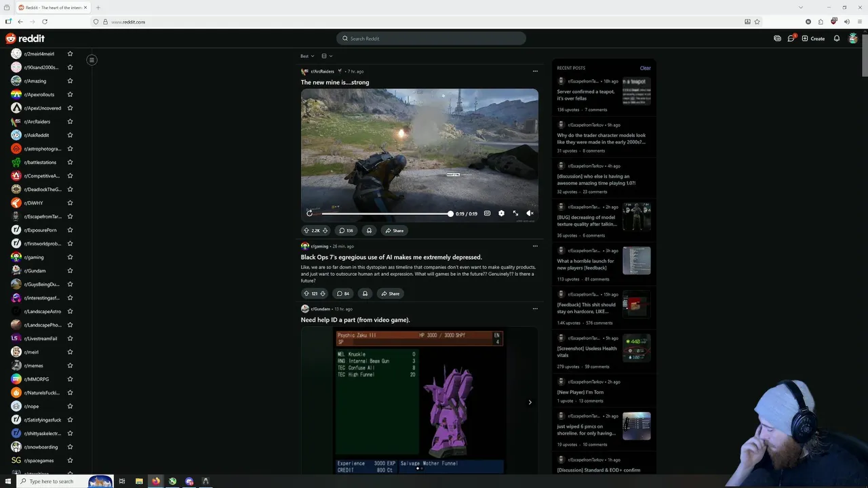This screenshot has height=488, width=868.
Task: Upvote the 'The new mine is....strong' post
Action: (307, 230)
